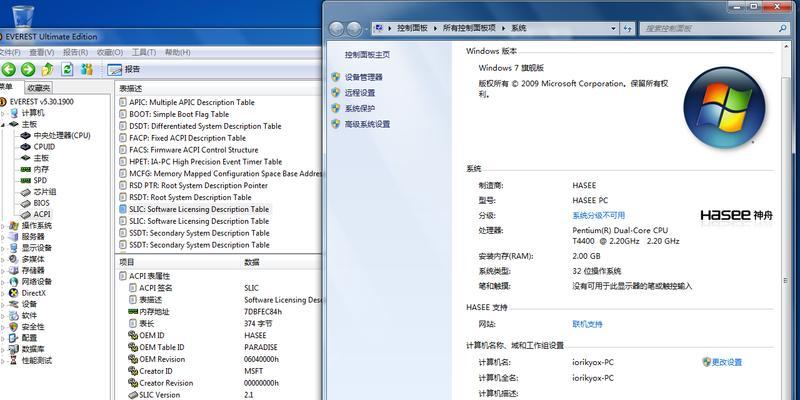Click EVEREST refresh icon
Image resolution: width=800 pixels, height=400 pixels.
click(67, 69)
